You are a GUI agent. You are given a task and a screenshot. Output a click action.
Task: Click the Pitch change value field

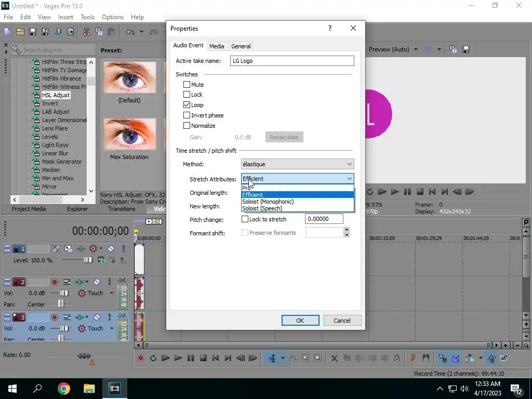pos(324,219)
